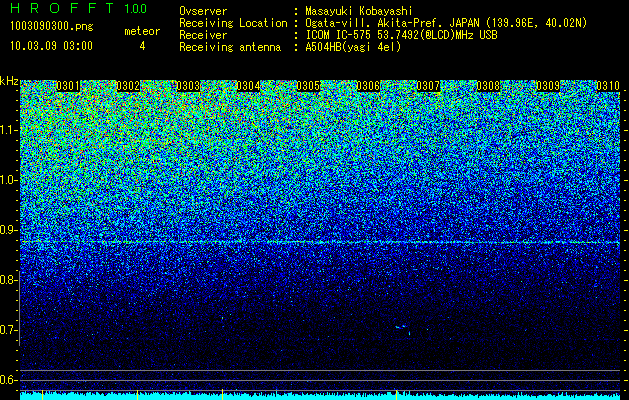Click the 0306 time marker
Screen dimensions: 629x400
[x=368, y=86]
